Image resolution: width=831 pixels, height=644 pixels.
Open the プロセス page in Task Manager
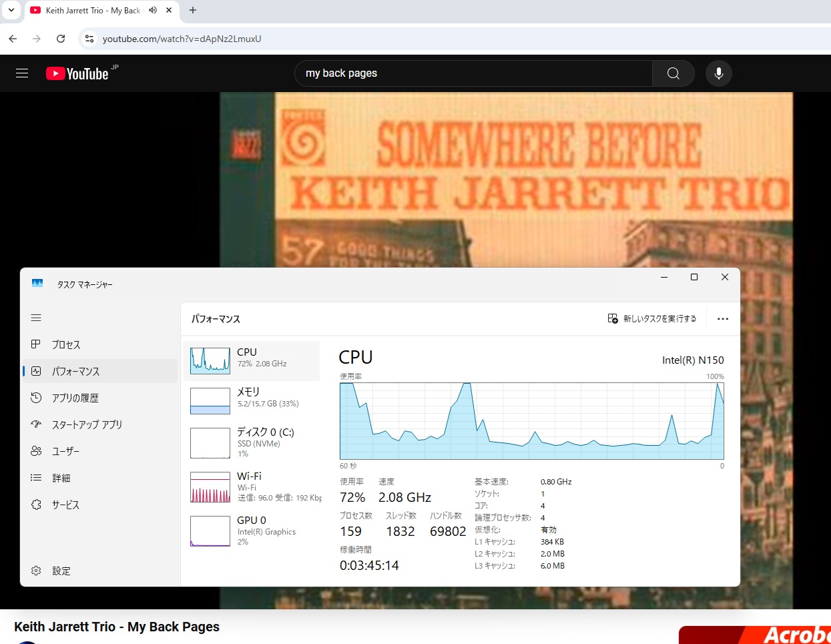[100, 344]
